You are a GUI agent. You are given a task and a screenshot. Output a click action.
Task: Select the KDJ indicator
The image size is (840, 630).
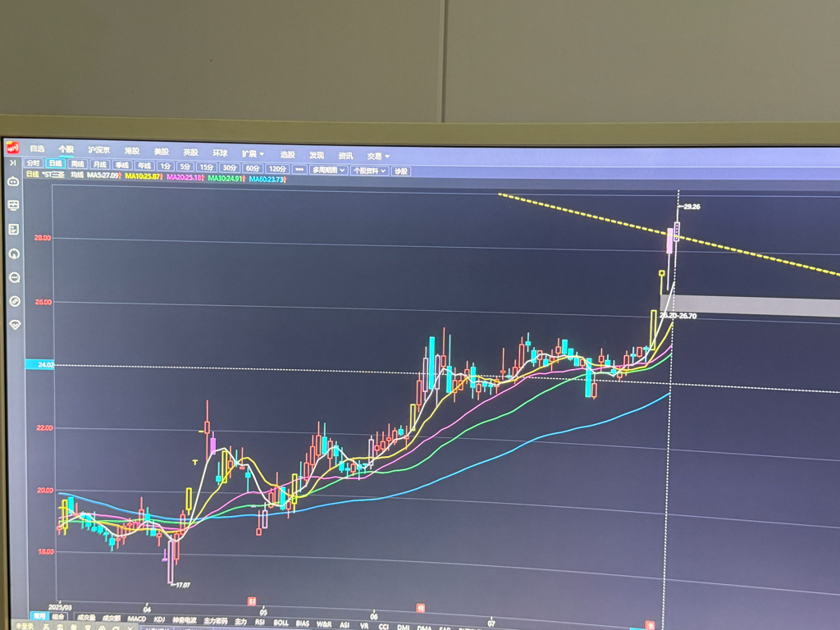click(x=159, y=619)
